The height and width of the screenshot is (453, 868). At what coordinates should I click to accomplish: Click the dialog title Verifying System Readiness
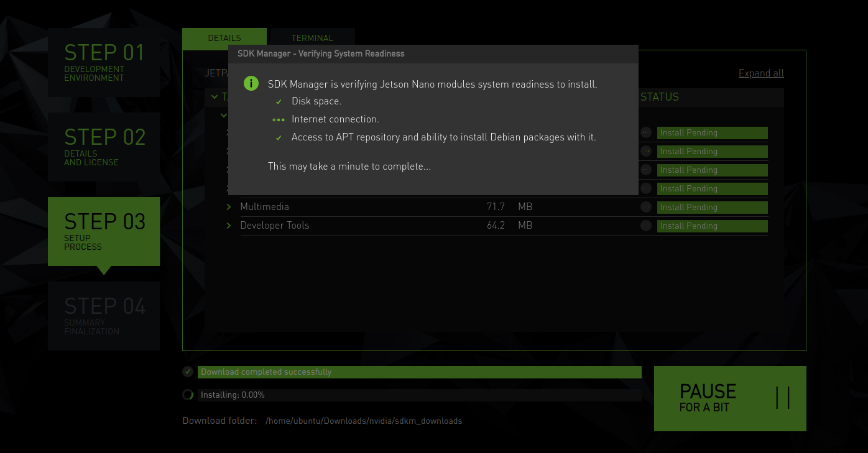pos(321,53)
